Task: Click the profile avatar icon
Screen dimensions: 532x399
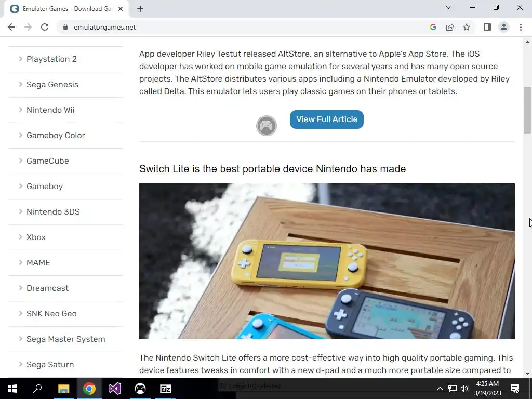Action: (x=504, y=27)
